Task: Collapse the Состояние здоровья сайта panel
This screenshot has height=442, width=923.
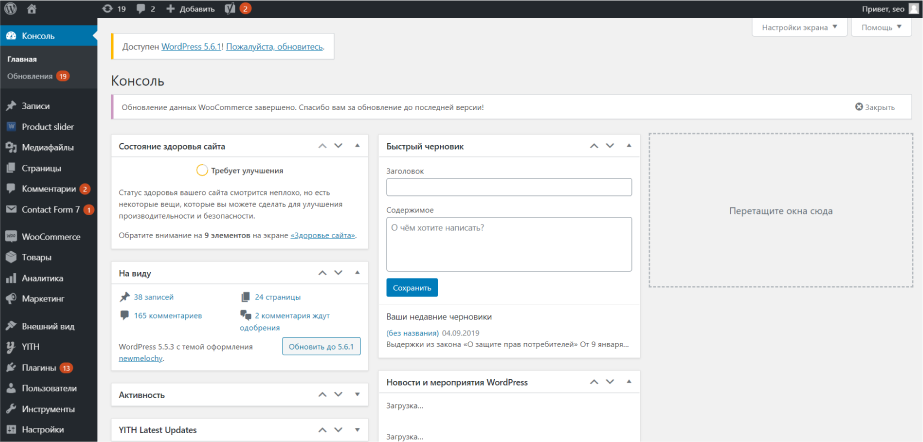Action: pos(357,146)
